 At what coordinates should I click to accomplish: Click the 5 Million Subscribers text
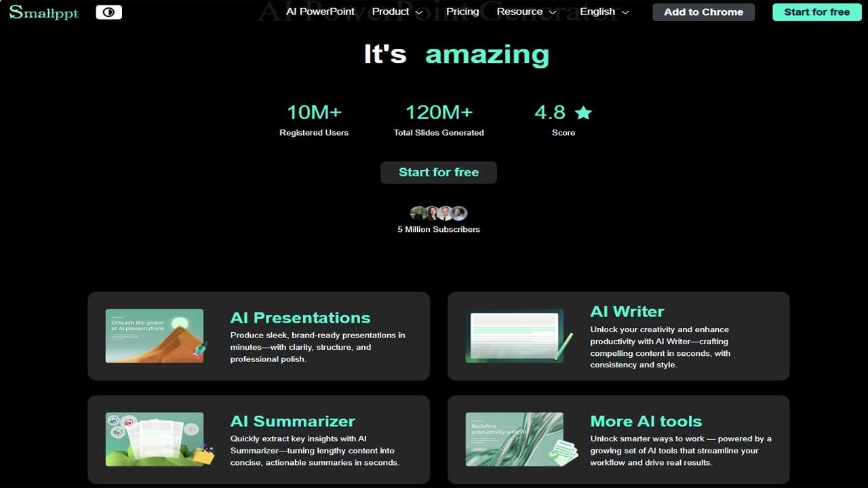point(439,229)
